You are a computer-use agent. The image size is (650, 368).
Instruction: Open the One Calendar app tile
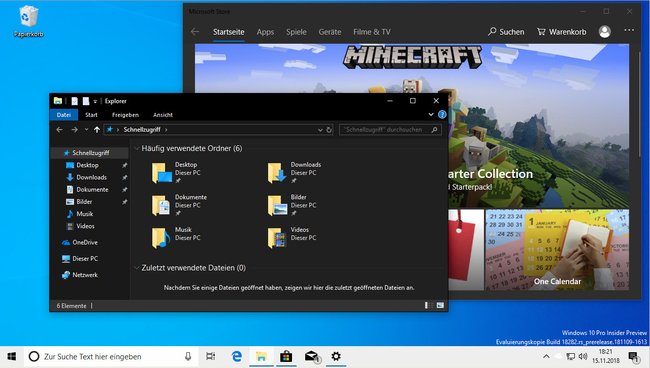click(557, 250)
